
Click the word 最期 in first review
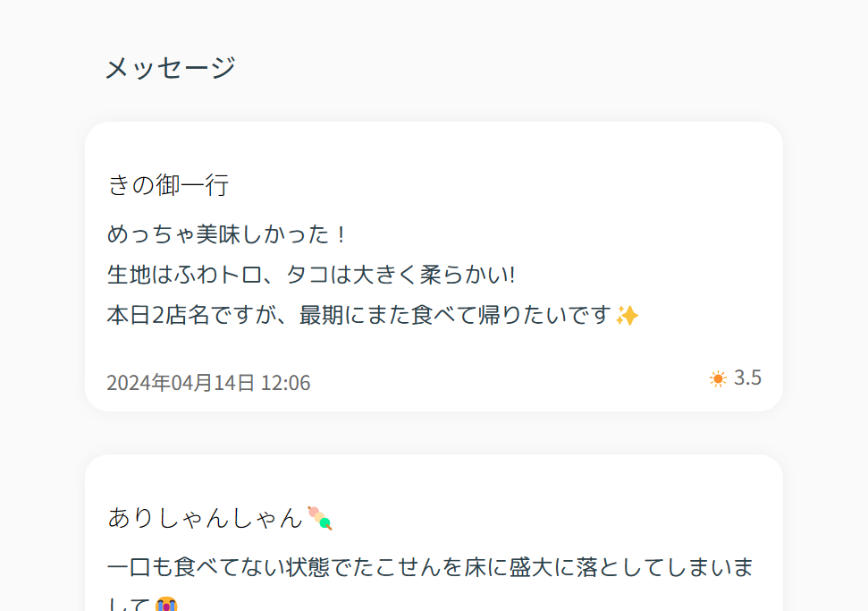coord(322,315)
